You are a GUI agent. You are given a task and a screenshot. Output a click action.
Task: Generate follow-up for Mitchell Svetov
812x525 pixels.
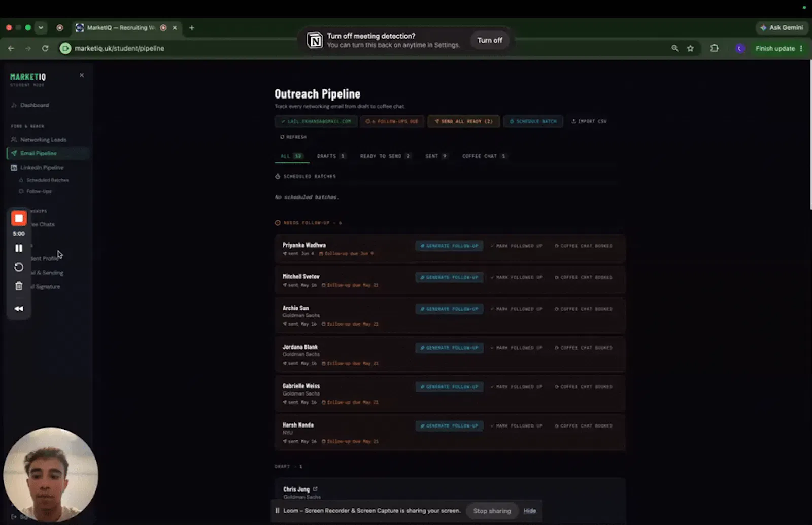[x=449, y=278]
